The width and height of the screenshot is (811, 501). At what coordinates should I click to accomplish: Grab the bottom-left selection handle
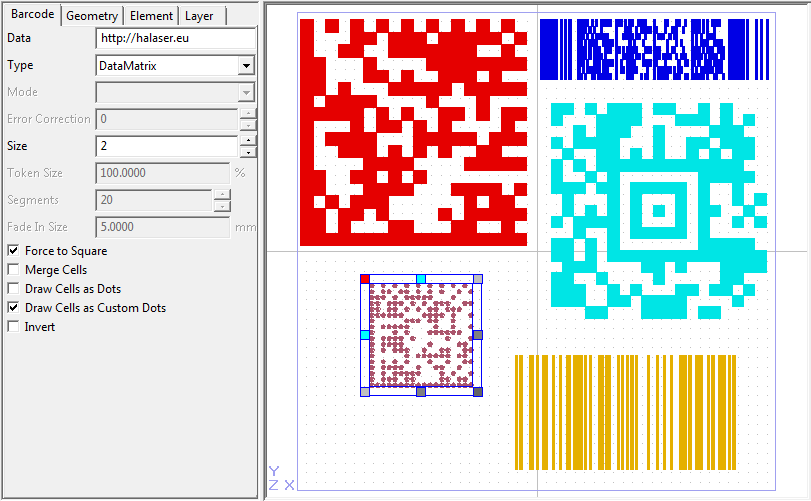pos(365,392)
